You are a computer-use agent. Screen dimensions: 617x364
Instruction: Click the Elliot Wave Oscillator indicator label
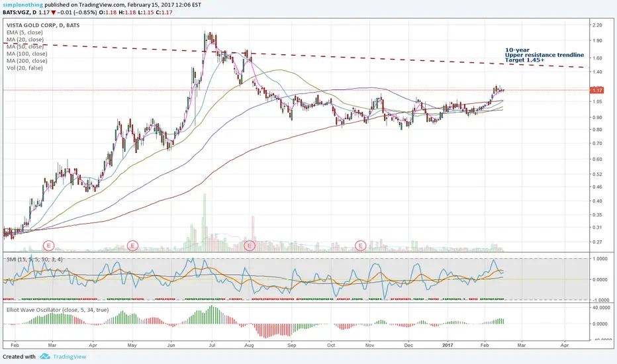(58, 310)
